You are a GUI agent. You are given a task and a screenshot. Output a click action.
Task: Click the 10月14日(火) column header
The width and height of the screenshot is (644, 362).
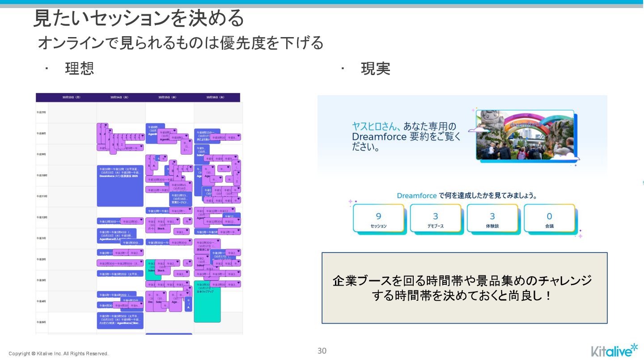tap(120, 97)
